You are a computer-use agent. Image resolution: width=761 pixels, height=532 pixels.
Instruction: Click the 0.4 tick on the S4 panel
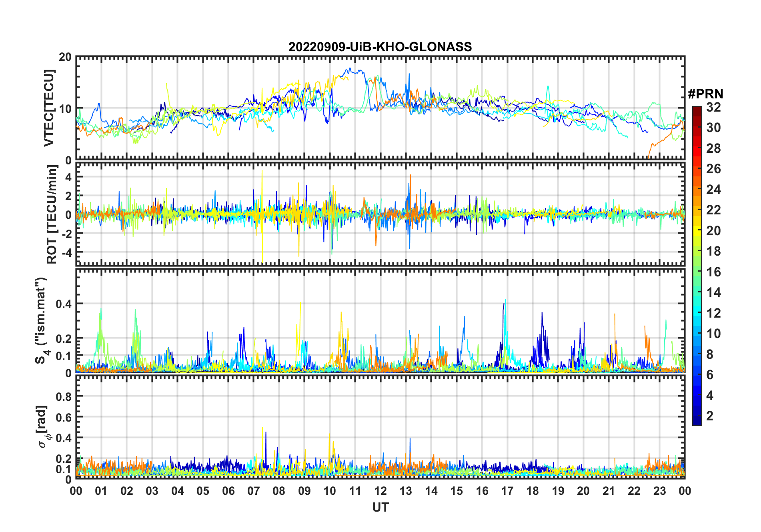tap(63, 304)
